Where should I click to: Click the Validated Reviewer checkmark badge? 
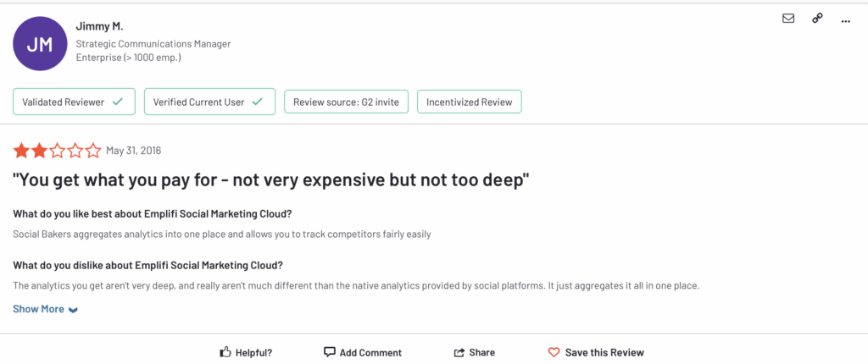[x=75, y=102]
